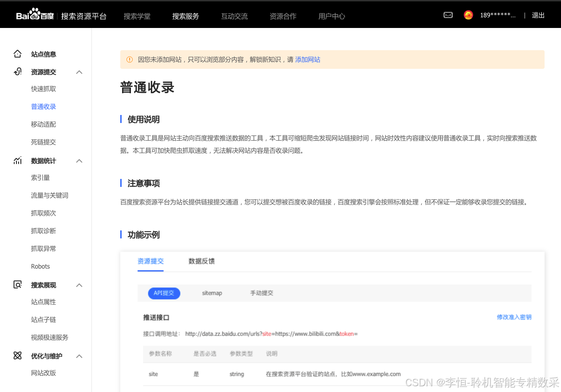Open Robots in the sidebar
The image size is (561, 392).
40,266
